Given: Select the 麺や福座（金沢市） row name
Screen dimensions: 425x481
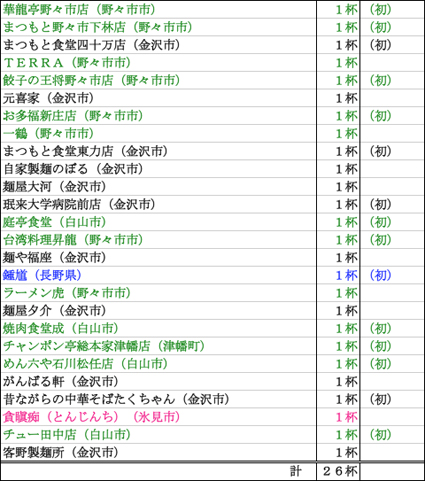Looking at the screenshot, I should tap(55, 257).
